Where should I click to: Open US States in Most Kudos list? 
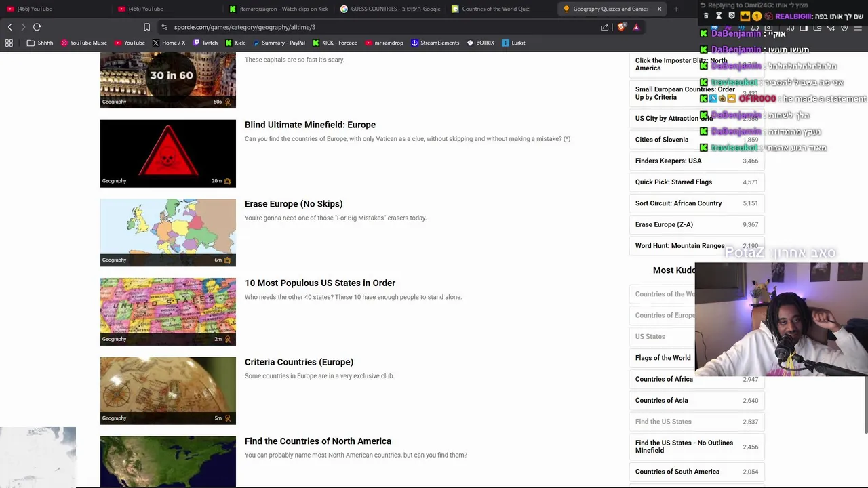(x=650, y=337)
